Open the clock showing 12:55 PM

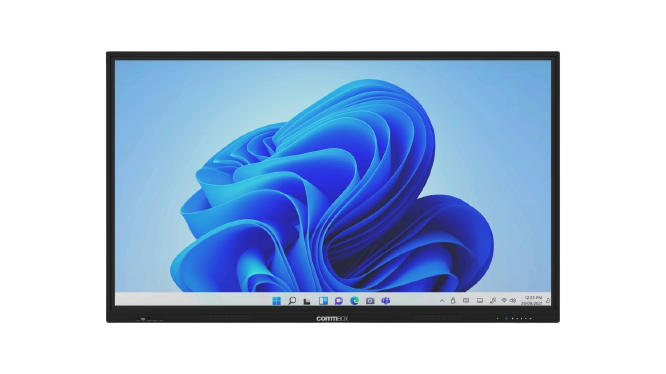pos(532,301)
